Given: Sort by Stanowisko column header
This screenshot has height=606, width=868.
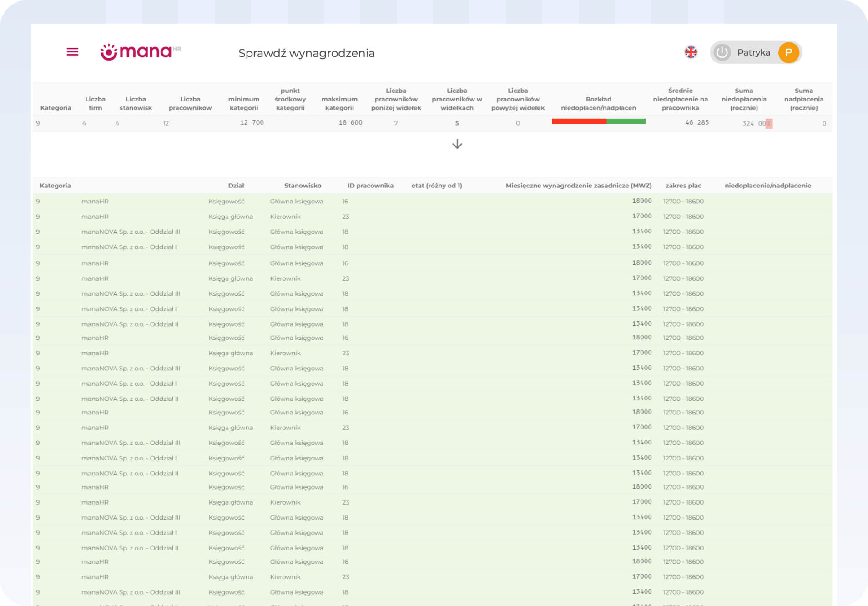Looking at the screenshot, I should pos(303,186).
